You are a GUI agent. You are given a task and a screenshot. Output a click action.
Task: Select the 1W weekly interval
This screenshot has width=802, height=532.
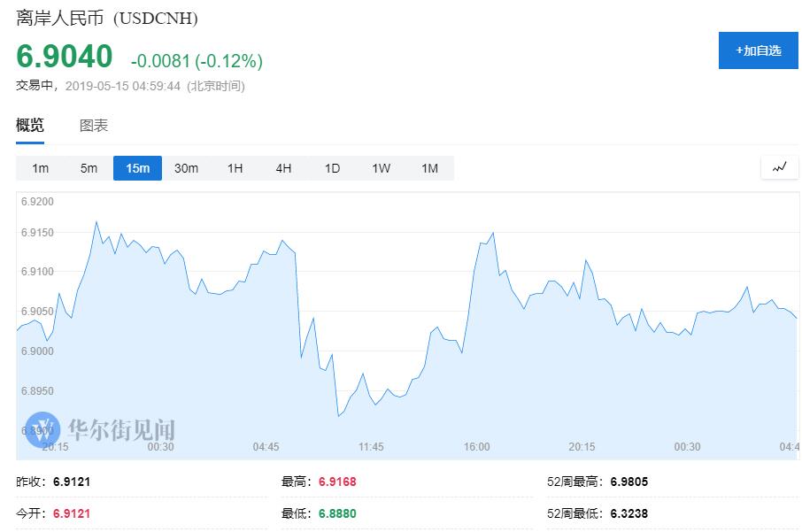tap(381, 168)
